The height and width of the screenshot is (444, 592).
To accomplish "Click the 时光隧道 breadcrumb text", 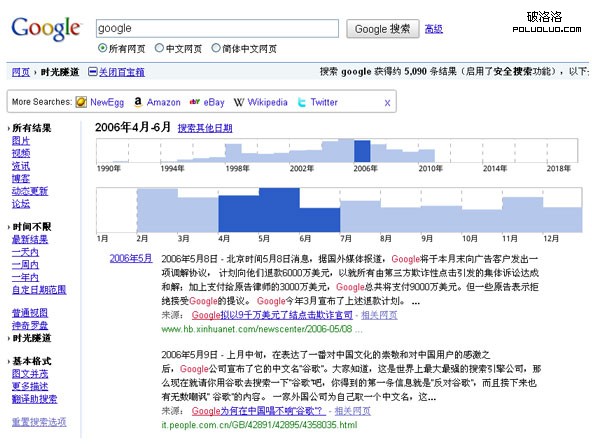I will click(x=60, y=72).
